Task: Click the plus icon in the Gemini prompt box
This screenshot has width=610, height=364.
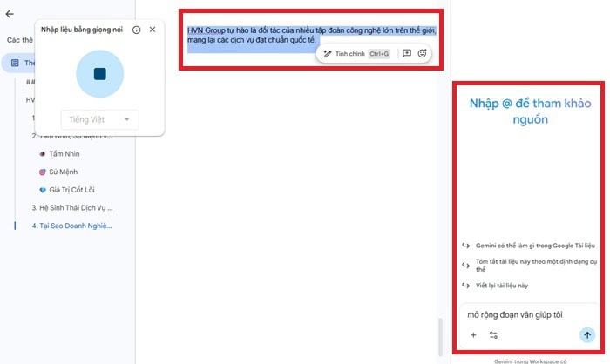Action: click(x=473, y=335)
